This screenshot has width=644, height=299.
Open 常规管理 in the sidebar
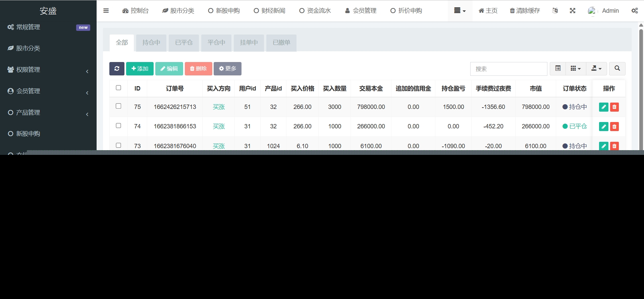48,27
